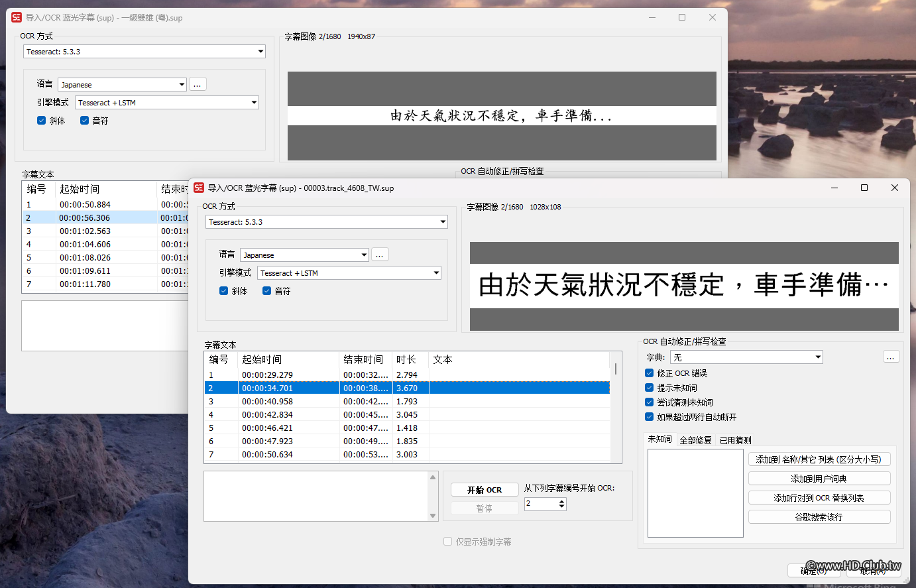Click the "..." icon beside the 字典 dropdown
The image size is (916, 588).
891,357
